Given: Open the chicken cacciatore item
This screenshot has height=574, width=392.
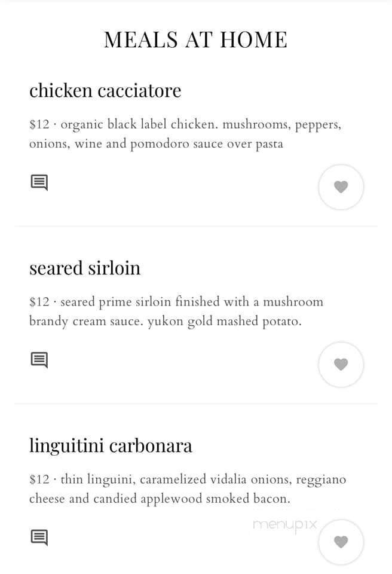Looking at the screenshot, I should pyautogui.click(x=105, y=90).
